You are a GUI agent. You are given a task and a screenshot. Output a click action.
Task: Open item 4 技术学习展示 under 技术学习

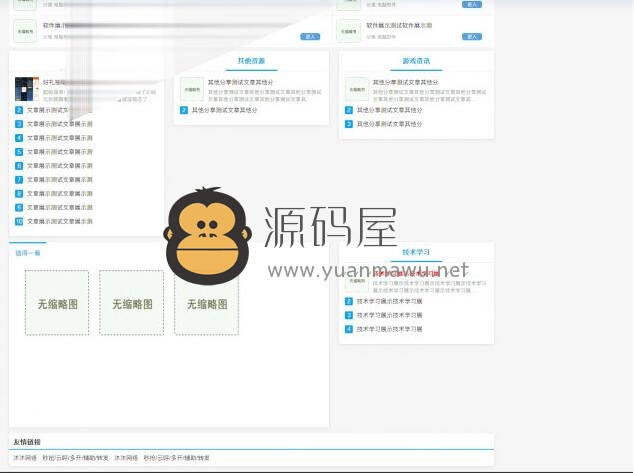pyautogui.click(x=389, y=329)
